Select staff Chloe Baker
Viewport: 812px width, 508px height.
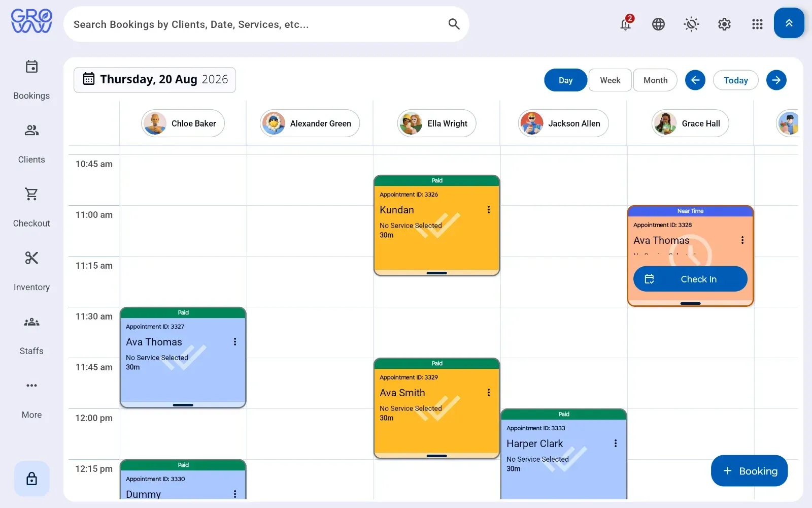pyautogui.click(x=183, y=123)
